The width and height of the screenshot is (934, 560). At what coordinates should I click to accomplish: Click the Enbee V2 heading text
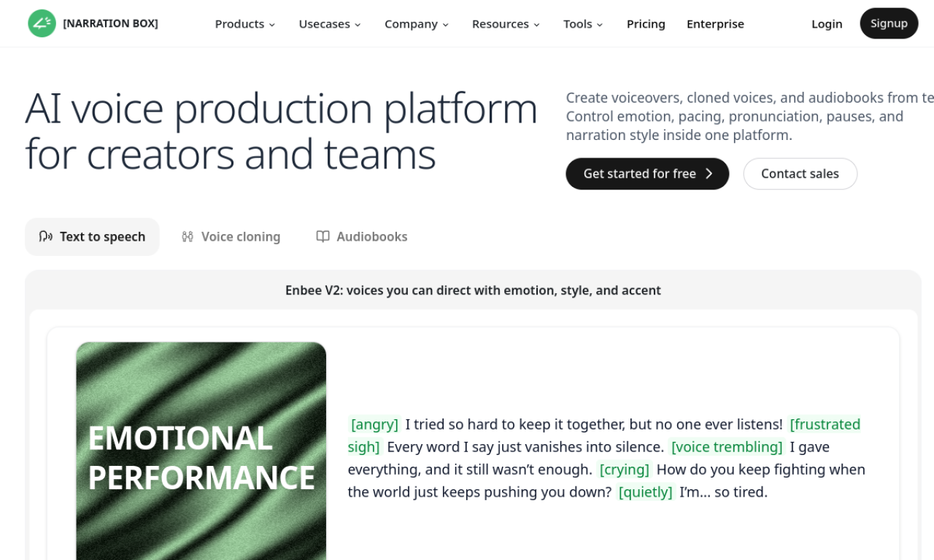(473, 290)
